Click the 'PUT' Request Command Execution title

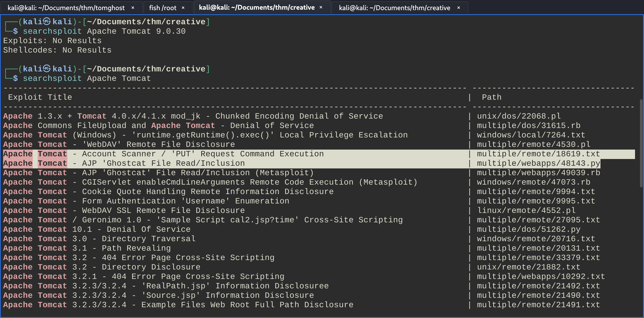(x=164, y=154)
